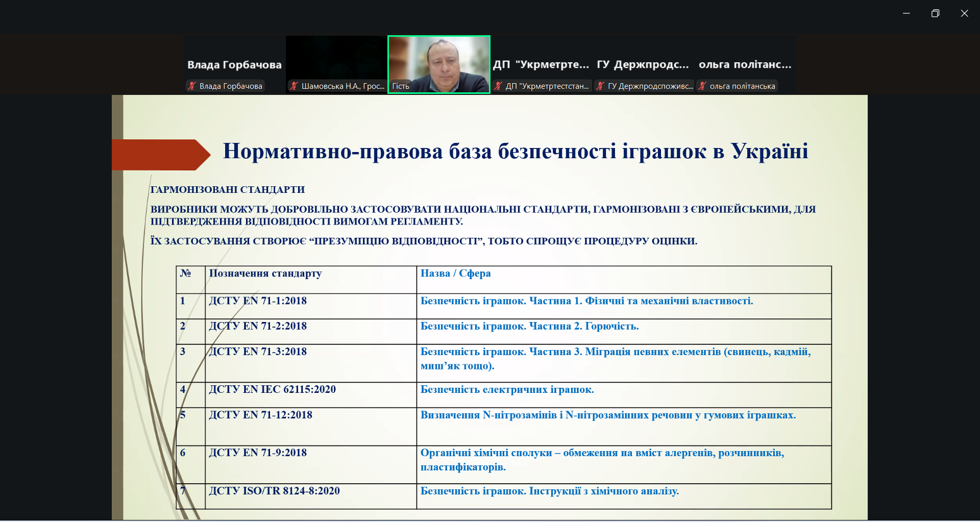Click muted mic icon beside Шамовська Н.А.

[x=294, y=86]
